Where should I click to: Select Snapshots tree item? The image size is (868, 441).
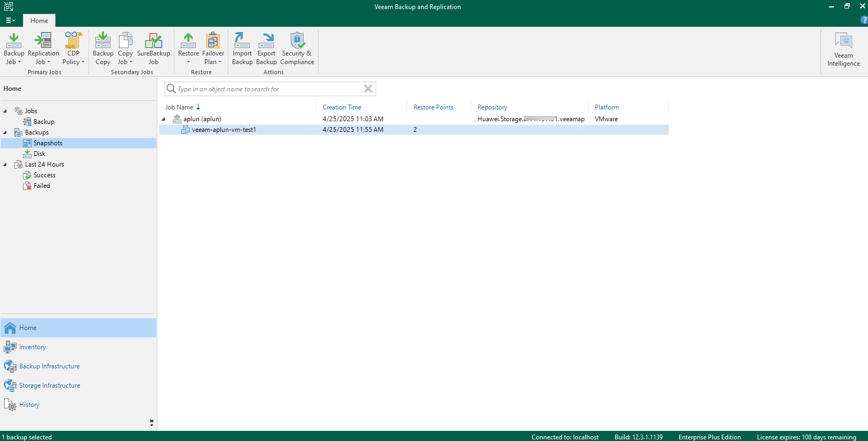pyautogui.click(x=78, y=143)
